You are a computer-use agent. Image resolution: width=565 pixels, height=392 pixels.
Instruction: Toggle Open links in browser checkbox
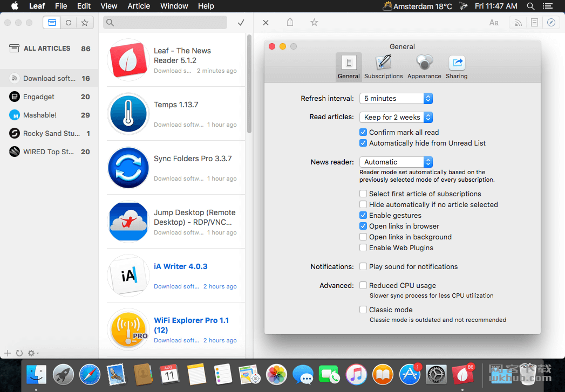click(x=363, y=226)
